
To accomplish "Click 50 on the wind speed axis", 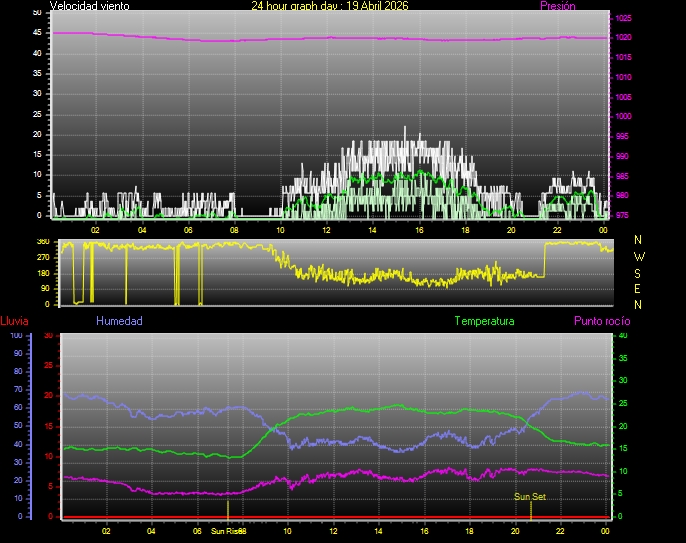I will [38, 12].
